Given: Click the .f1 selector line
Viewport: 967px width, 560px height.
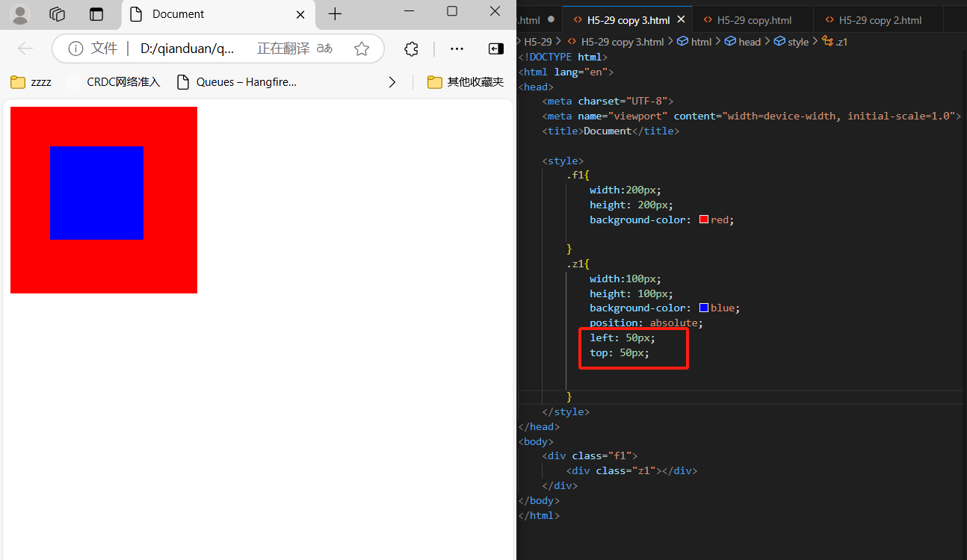Looking at the screenshot, I should [x=578, y=175].
